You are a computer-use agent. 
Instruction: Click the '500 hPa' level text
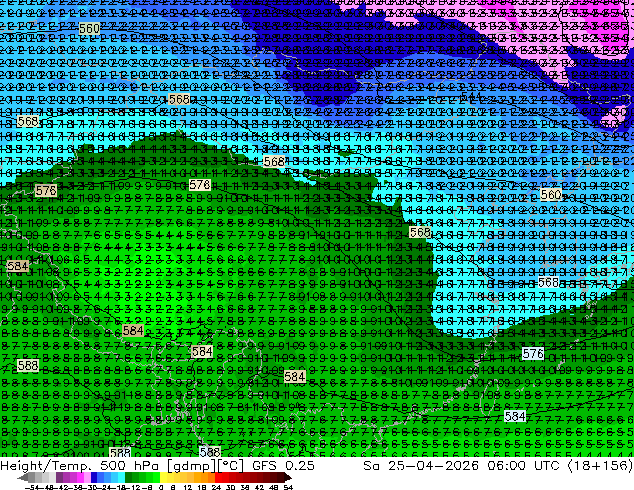click(129, 466)
